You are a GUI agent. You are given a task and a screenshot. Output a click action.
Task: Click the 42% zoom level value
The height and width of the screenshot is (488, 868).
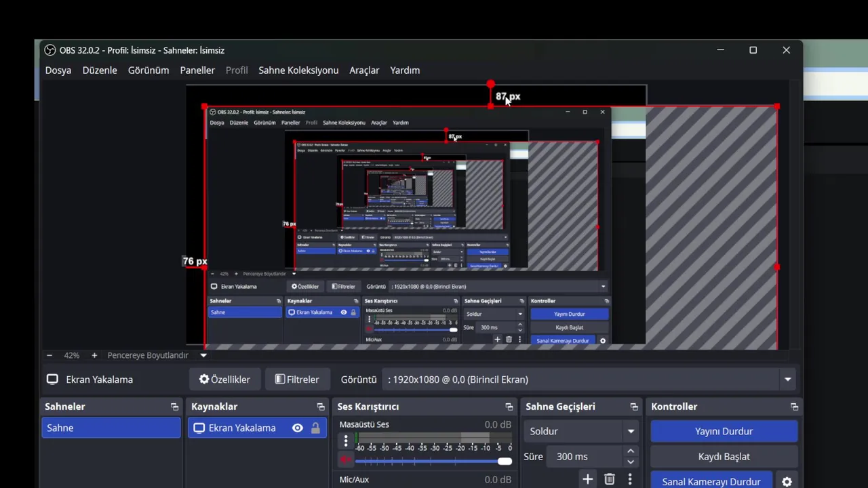point(72,355)
